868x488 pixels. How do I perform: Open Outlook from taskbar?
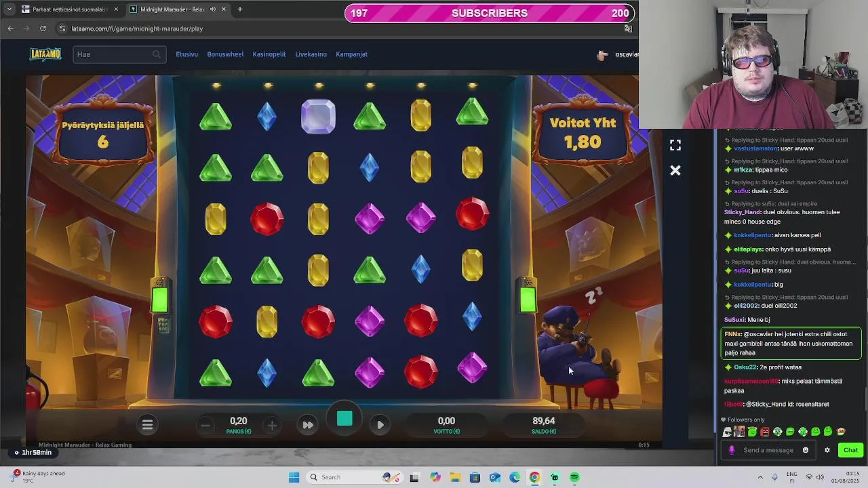tap(495, 477)
